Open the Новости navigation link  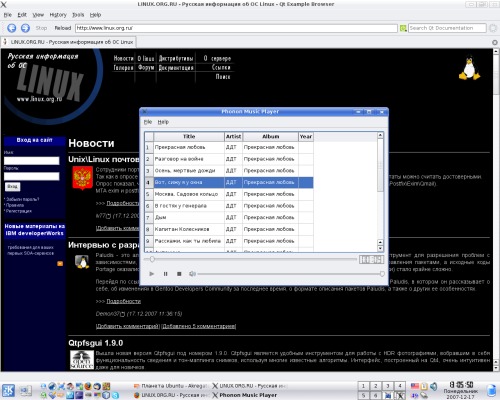tap(123, 58)
